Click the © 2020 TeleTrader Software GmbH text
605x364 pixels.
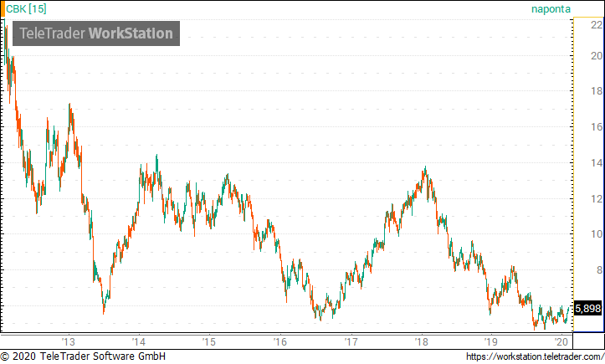click(83, 356)
